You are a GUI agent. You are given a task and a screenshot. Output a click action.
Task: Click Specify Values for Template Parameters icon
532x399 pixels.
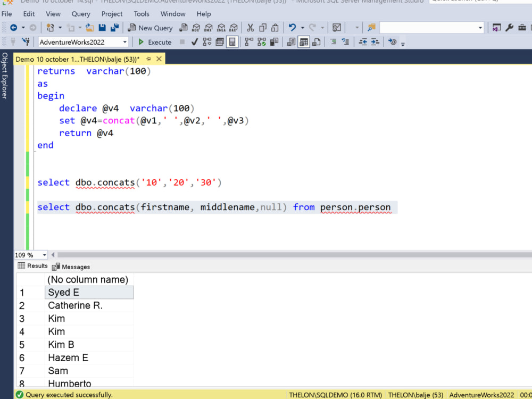pos(392,42)
